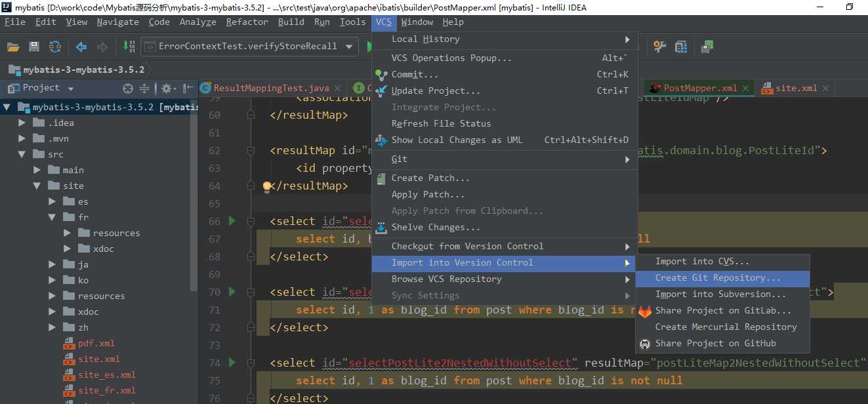The image size is (868, 404).
Task: Click the Open folder toolbar icon
Action: click(x=13, y=47)
